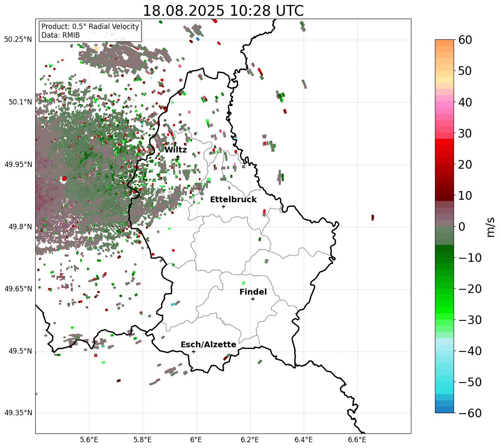Click the 6°E longitude label

pyautogui.click(x=196, y=440)
